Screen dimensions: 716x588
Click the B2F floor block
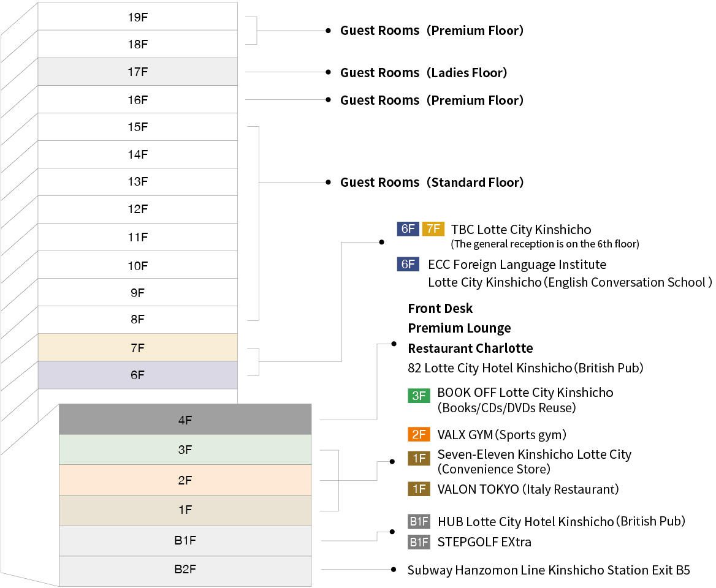185,569
